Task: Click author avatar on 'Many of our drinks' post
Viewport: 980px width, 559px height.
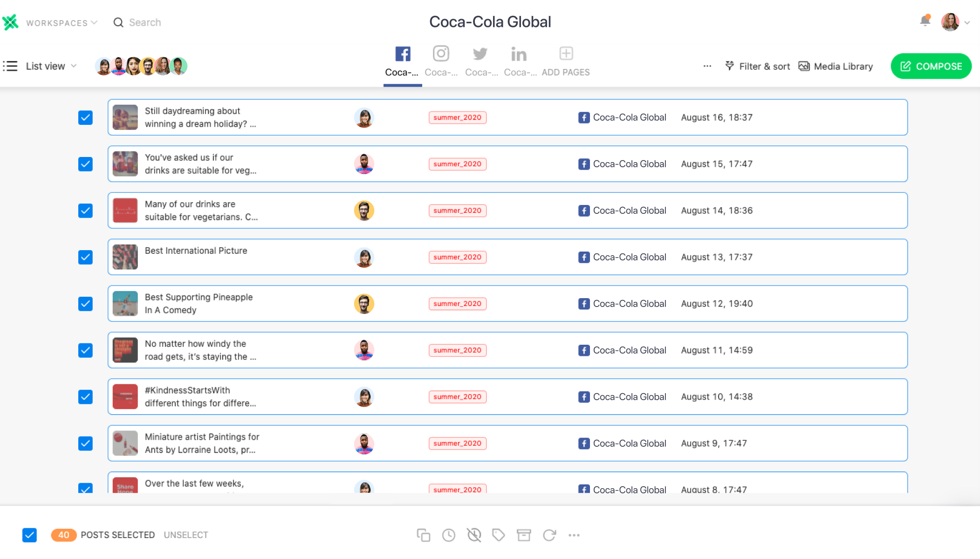Action: click(x=364, y=211)
